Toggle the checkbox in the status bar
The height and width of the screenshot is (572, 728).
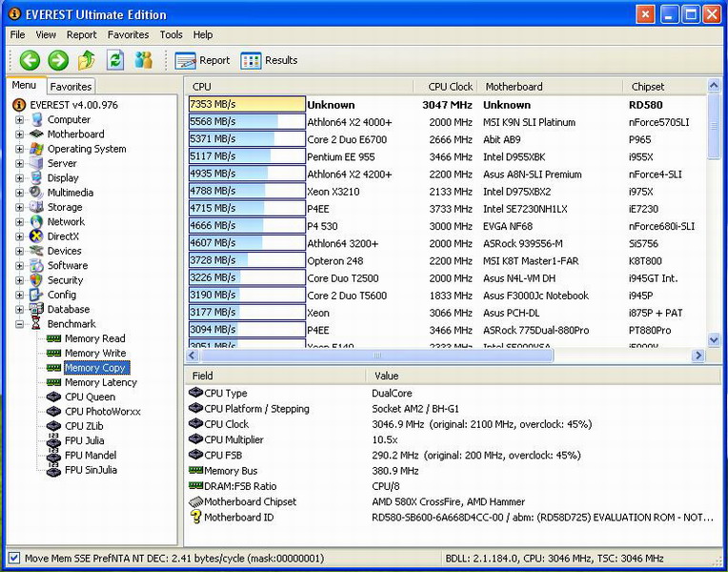[x=14, y=558]
